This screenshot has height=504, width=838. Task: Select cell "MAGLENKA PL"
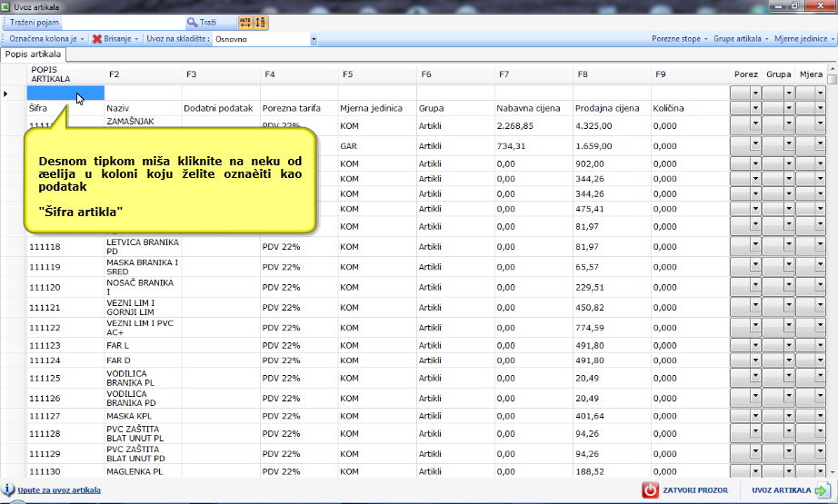pyautogui.click(x=143, y=471)
